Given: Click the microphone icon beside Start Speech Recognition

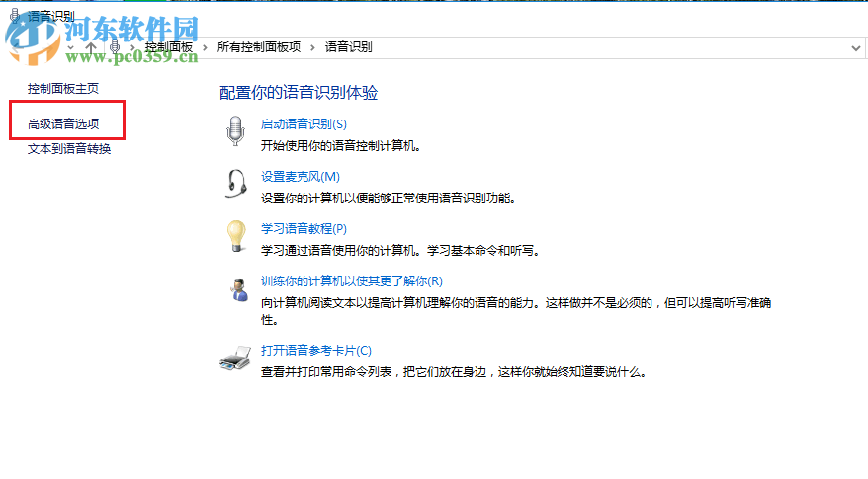Looking at the screenshot, I should coord(236,130).
